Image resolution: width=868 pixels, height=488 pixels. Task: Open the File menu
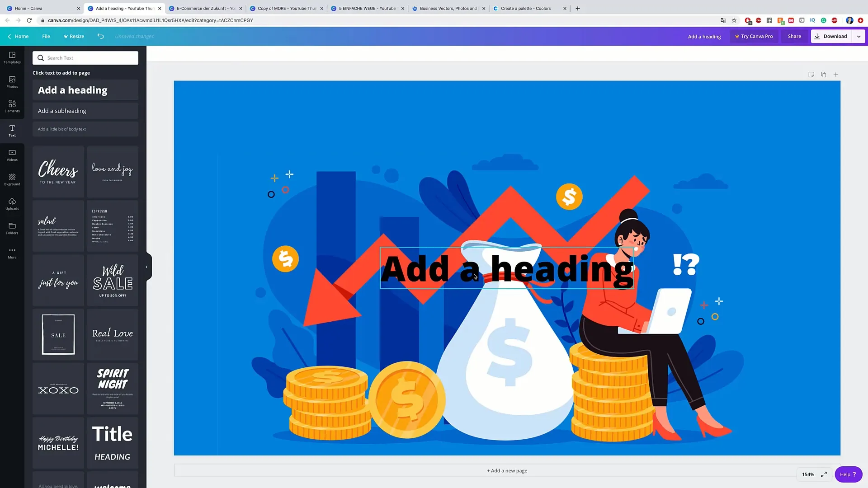click(x=46, y=36)
